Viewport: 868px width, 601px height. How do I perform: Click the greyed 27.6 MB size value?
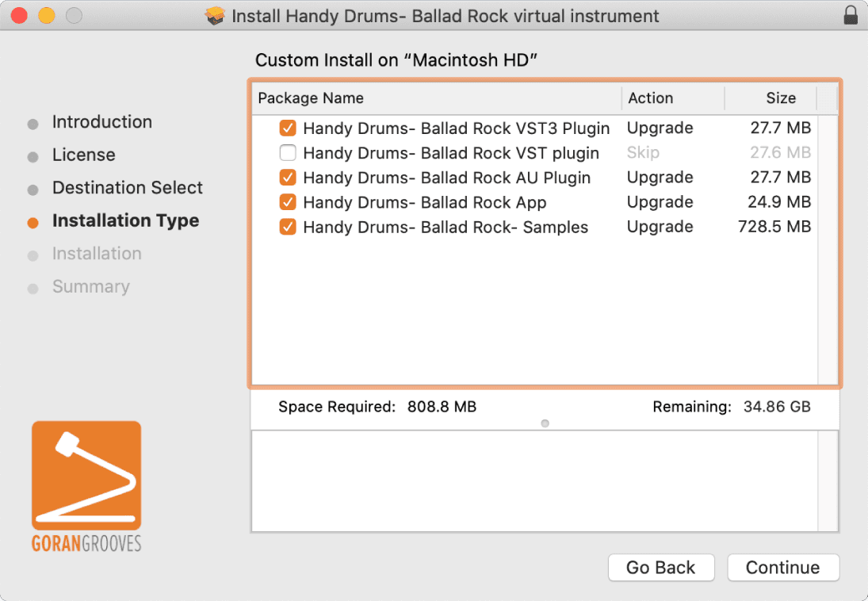click(781, 152)
